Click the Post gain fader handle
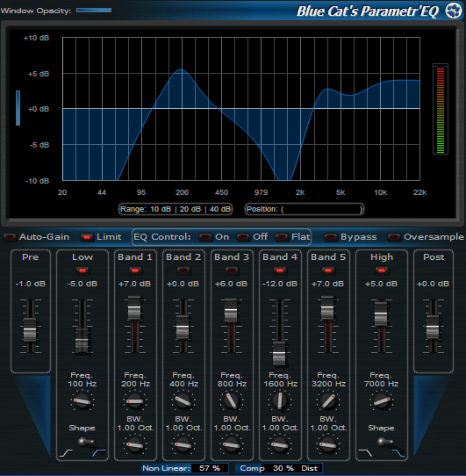The height and width of the screenshot is (476, 466). pos(433,328)
